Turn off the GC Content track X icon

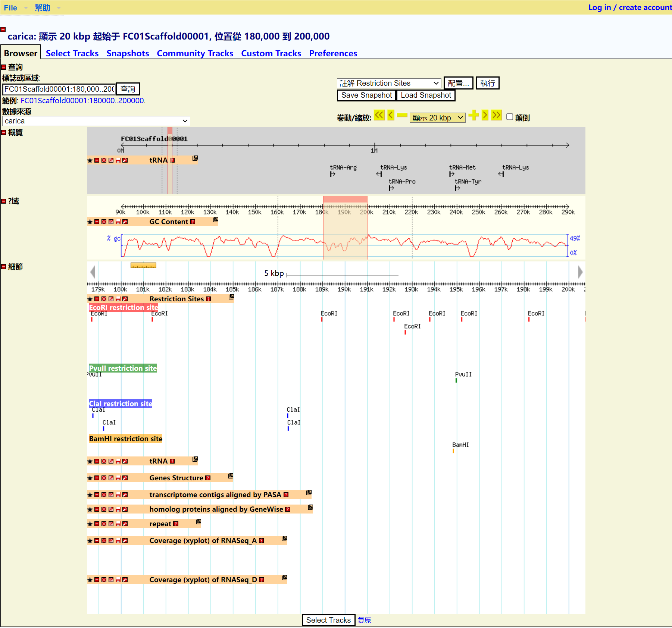tap(104, 222)
